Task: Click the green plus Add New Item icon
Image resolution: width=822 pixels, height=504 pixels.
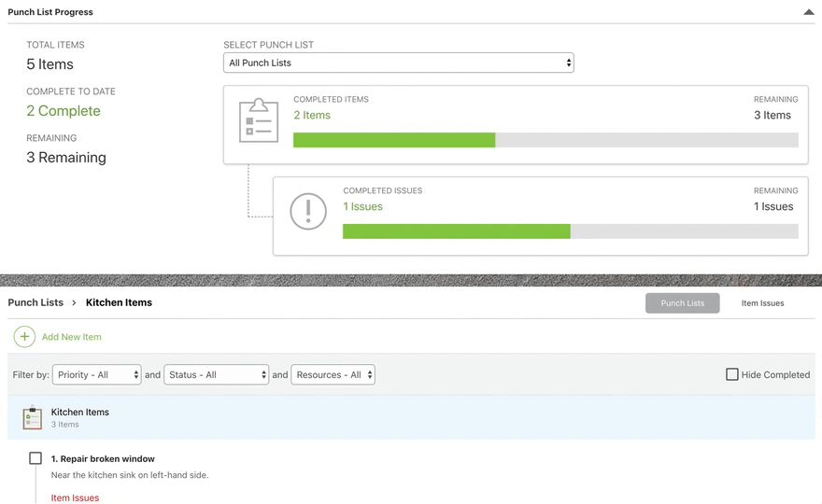Action: tap(24, 337)
